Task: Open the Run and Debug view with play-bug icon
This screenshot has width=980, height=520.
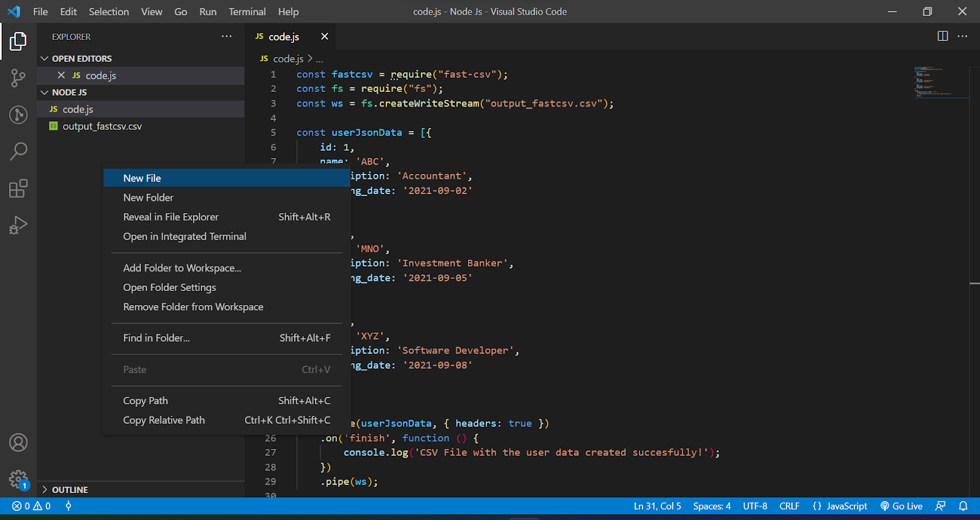Action: 18,225
